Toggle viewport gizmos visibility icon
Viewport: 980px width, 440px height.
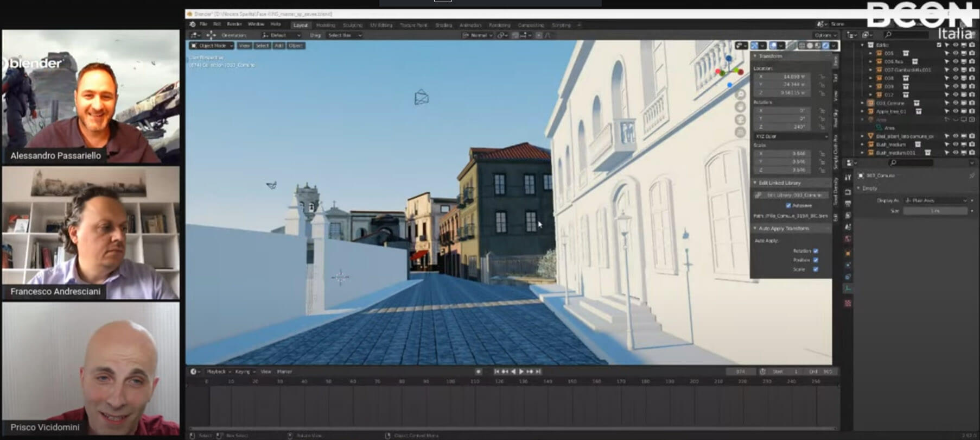pyautogui.click(x=754, y=46)
